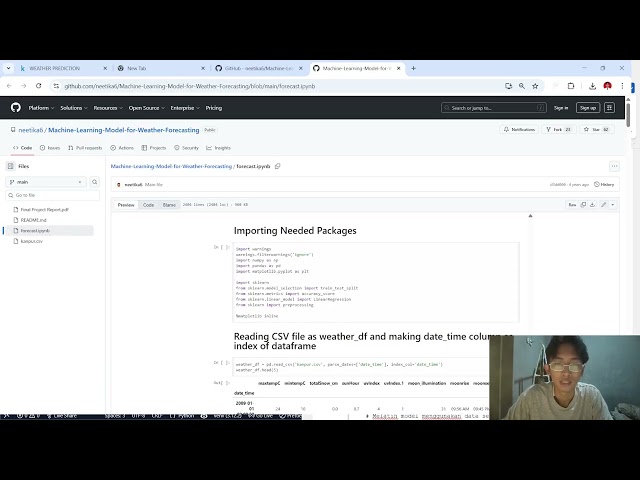
Task: Expand edit options dropdown arrow
Action: (611, 204)
